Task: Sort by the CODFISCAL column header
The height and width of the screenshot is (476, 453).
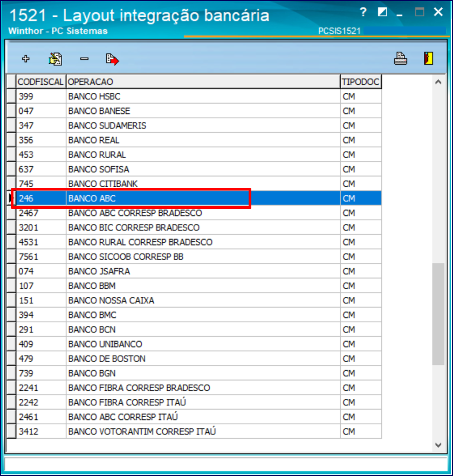Action: click(x=41, y=81)
